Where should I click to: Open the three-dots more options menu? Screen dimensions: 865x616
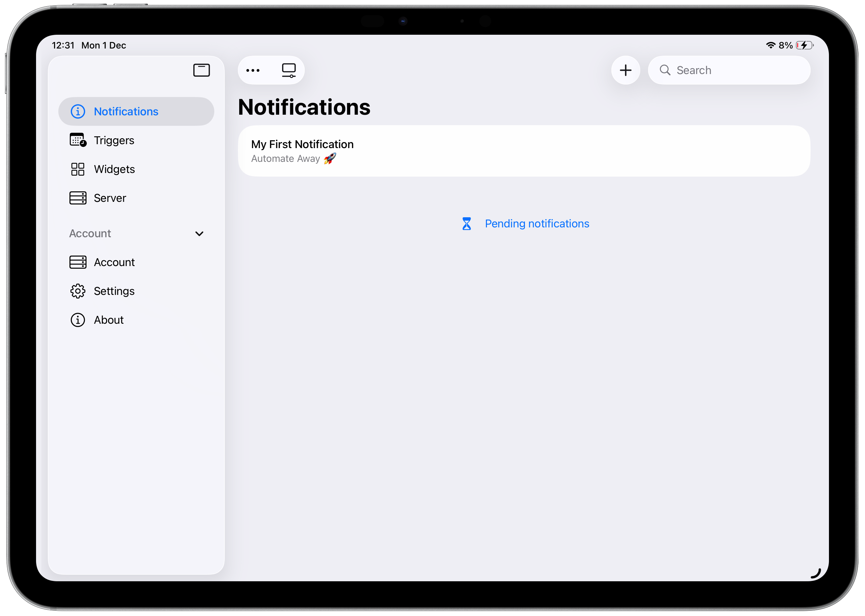[x=253, y=70]
